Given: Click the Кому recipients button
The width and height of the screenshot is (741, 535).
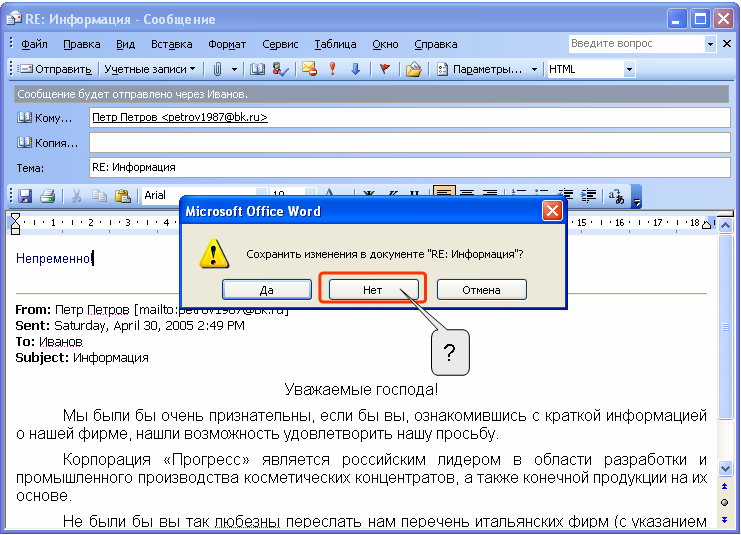Looking at the screenshot, I should point(45,118).
